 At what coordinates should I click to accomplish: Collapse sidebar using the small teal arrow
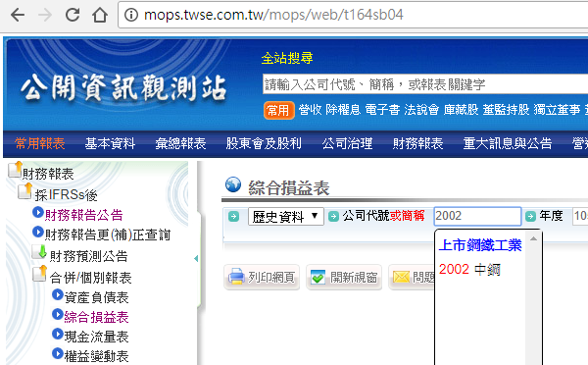[x=196, y=258]
